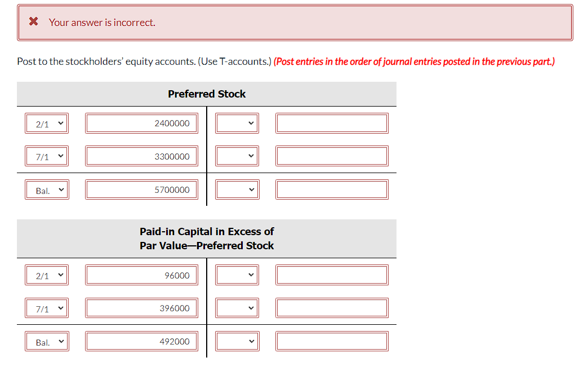
Task: Open the second credit-side date dropdown in Preferred Stock
Action: tap(237, 156)
